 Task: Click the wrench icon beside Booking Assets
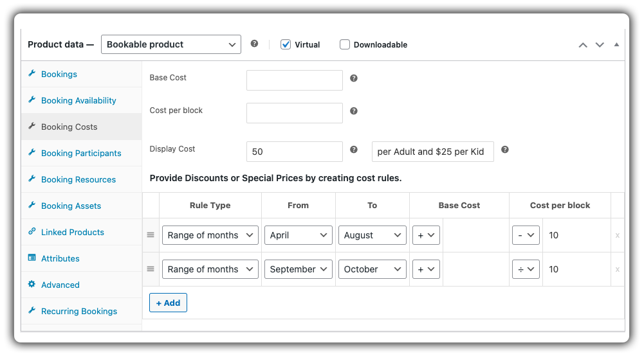pyautogui.click(x=32, y=205)
